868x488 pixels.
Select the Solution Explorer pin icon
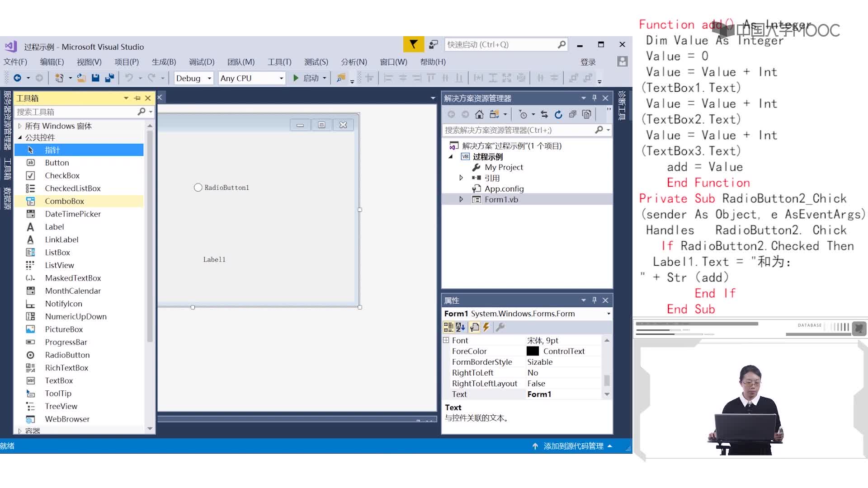click(x=595, y=98)
